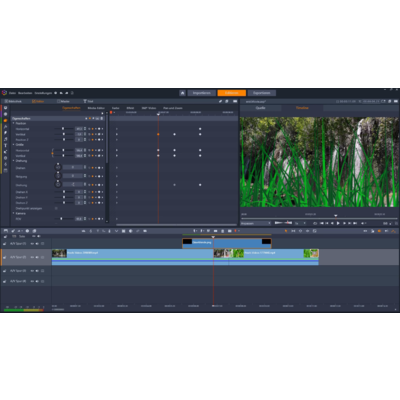
Task: Open the preview quality dropdown below player
Action: coord(256,223)
